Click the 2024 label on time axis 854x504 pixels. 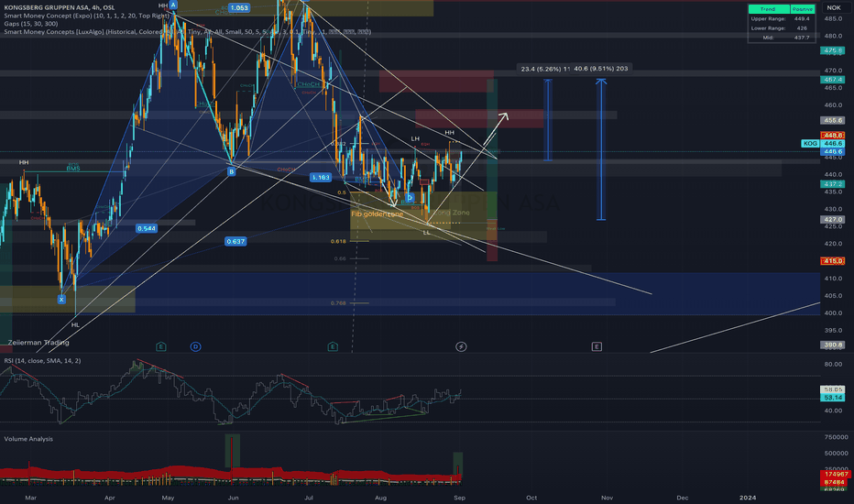(748, 498)
